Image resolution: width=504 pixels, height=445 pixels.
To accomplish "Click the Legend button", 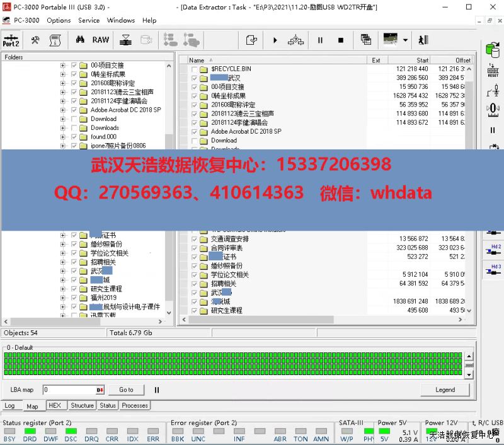I will click(445, 390).
